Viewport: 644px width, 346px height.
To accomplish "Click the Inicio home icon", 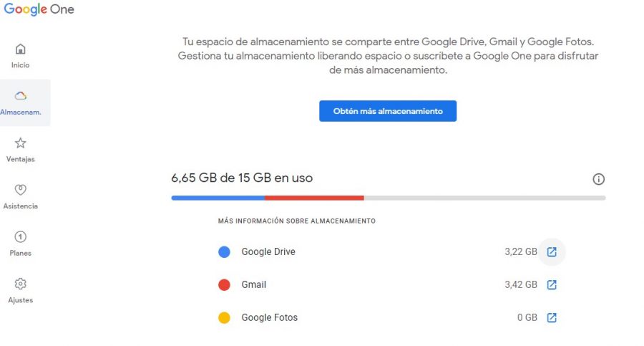I will tap(20, 49).
